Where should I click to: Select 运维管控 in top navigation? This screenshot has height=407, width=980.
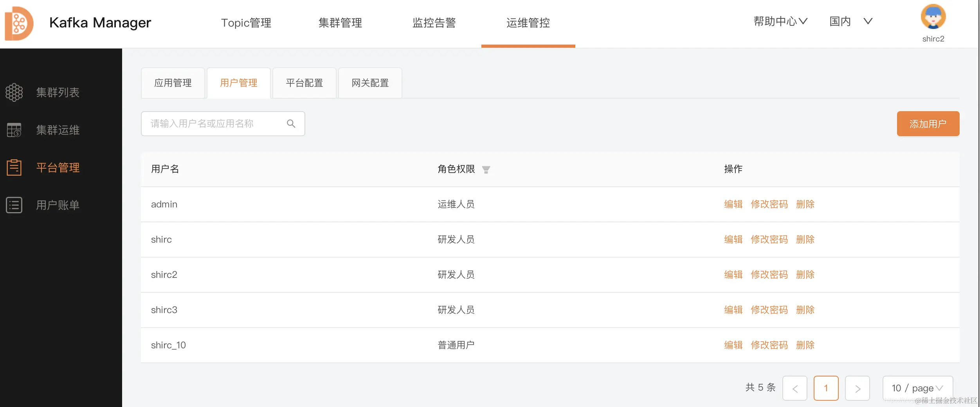coord(528,23)
